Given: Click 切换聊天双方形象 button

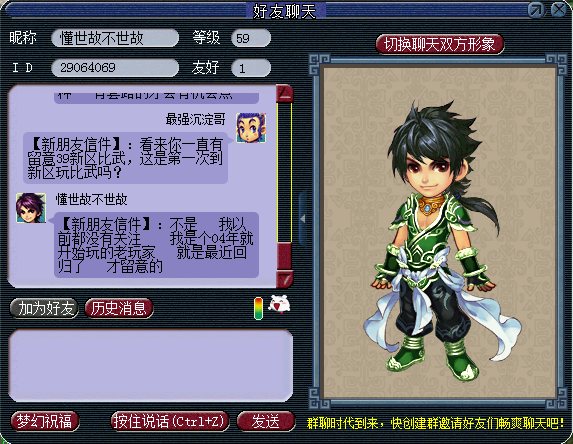Looking at the screenshot, I should [x=440, y=45].
